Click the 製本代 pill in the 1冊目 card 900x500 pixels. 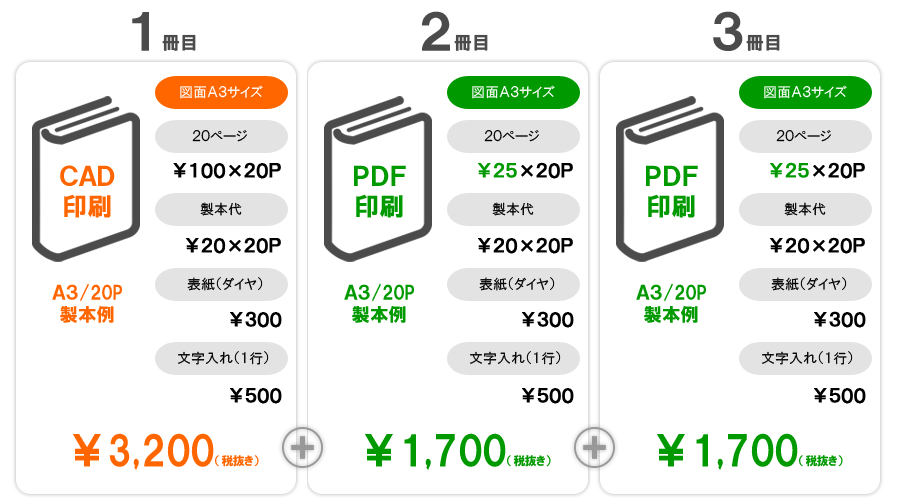[x=221, y=210]
